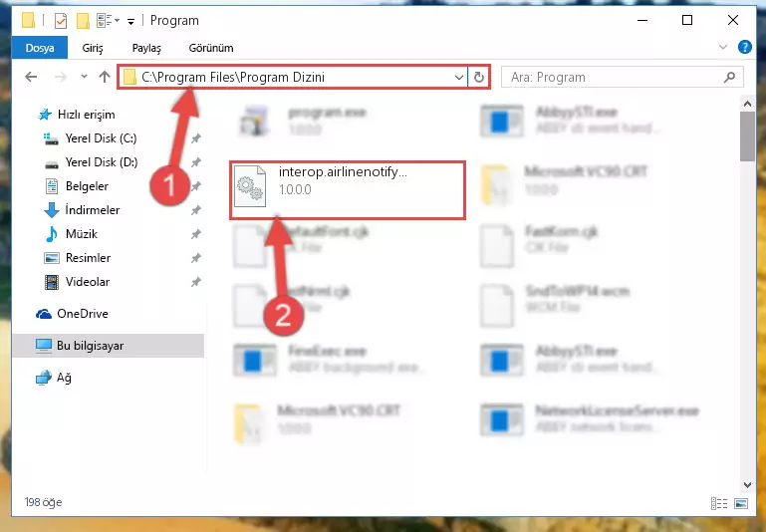Screen dimensions: 766x532
Task: Open the Paylaş ribbon tab
Action: point(146,48)
